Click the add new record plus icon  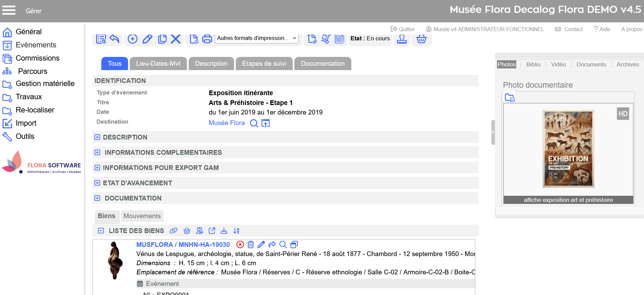coord(132,39)
